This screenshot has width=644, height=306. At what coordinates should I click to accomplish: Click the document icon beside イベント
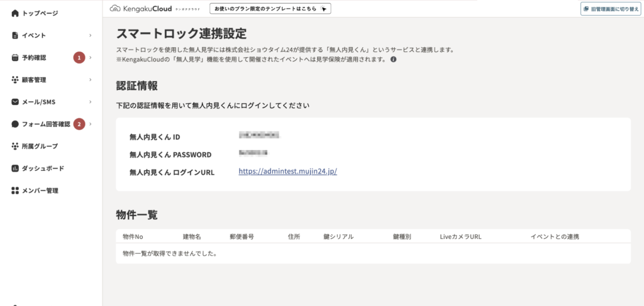pyautogui.click(x=15, y=36)
